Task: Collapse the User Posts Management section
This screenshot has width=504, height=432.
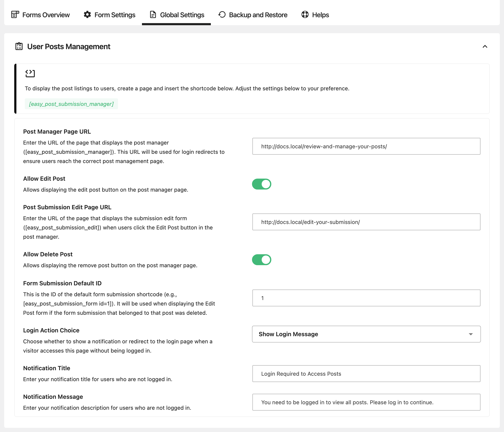Action: [485, 46]
